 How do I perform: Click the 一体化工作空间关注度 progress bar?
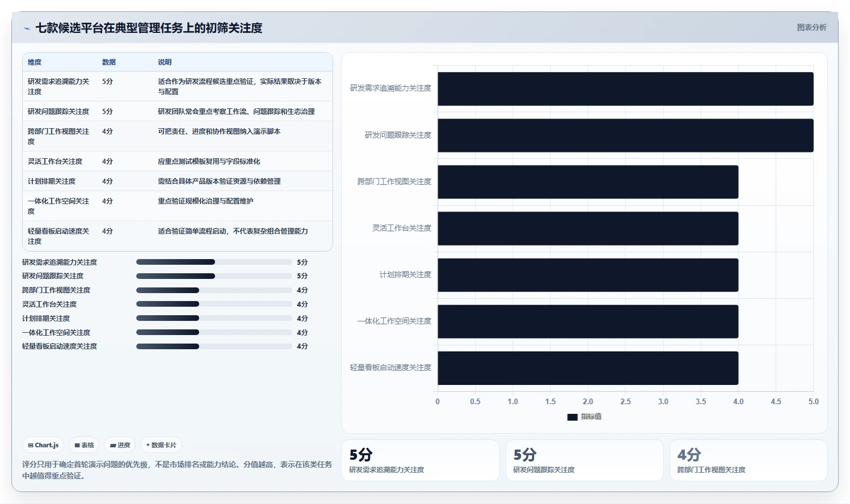[x=214, y=332]
